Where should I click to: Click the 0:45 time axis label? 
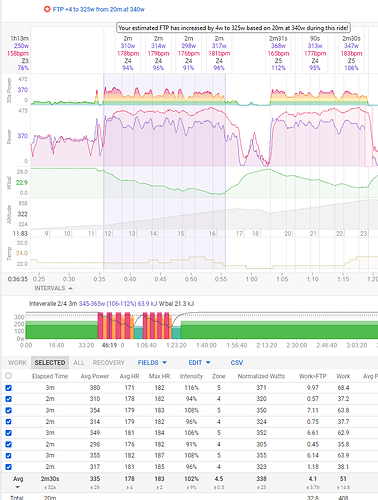coord(160,279)
